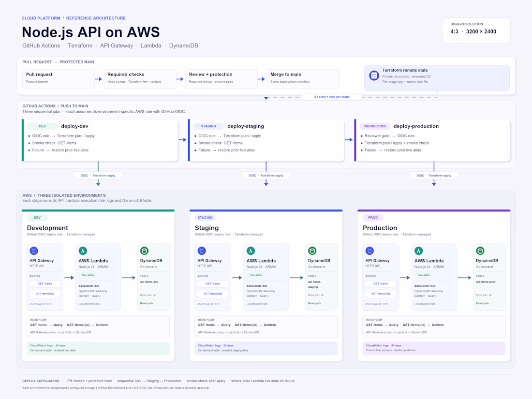Click the GET /items route in Staging
This screenshot has height=399, width=532.
[x=213, y=283]
